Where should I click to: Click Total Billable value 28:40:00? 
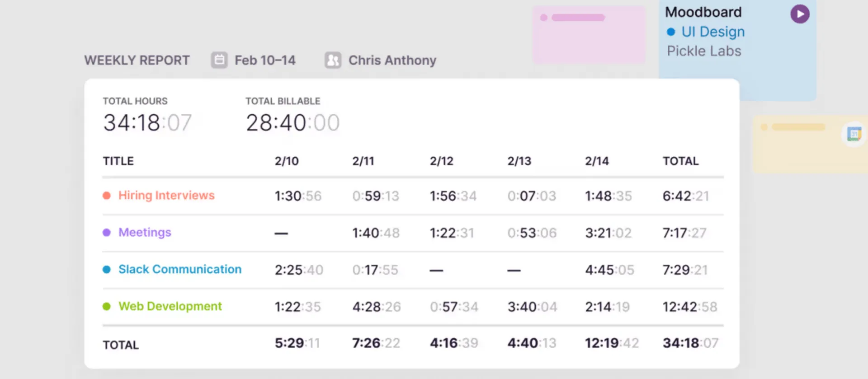pos(292,123)
